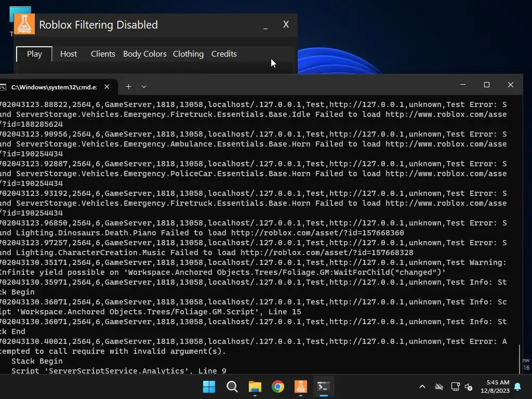532x399 pixels.
Task: Click the line ending in 'Line 15'
Action: pyautogui.click(x=151, y=312)
